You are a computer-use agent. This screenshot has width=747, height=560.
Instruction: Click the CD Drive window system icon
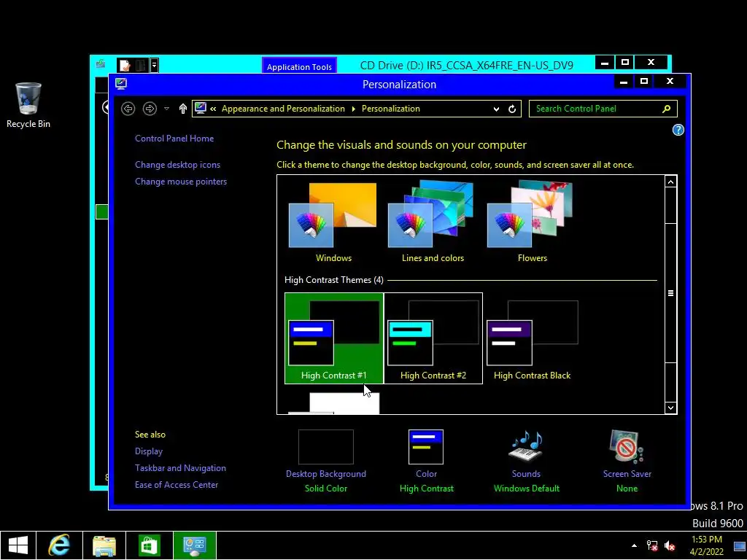pos(101,64)
